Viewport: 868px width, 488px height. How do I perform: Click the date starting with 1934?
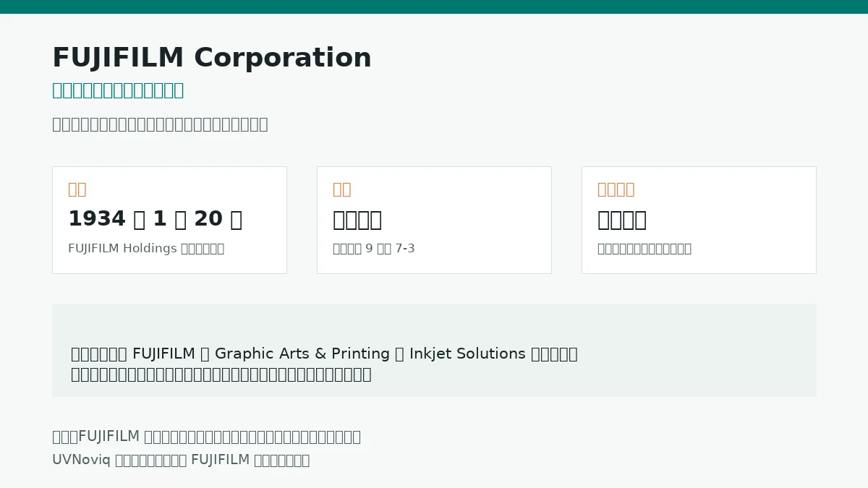pyautogui.click(x=155, y=219)
